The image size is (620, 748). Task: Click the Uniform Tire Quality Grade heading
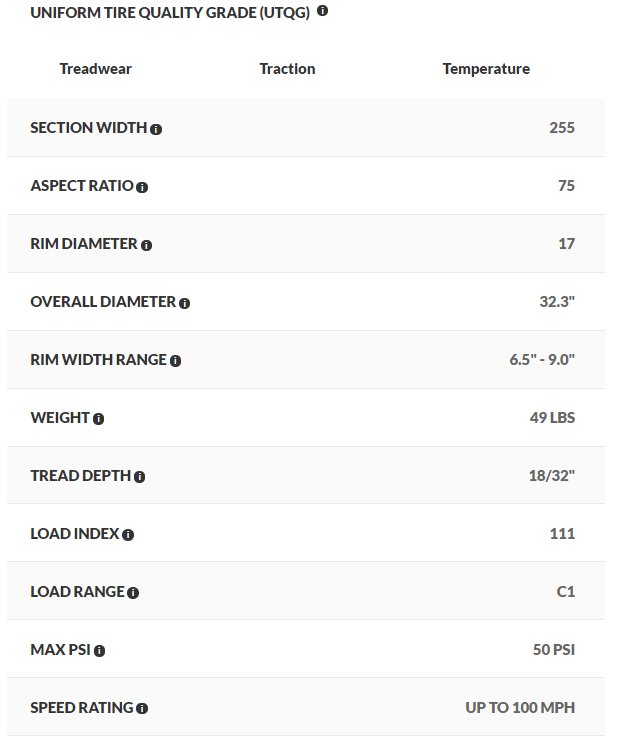170,12
